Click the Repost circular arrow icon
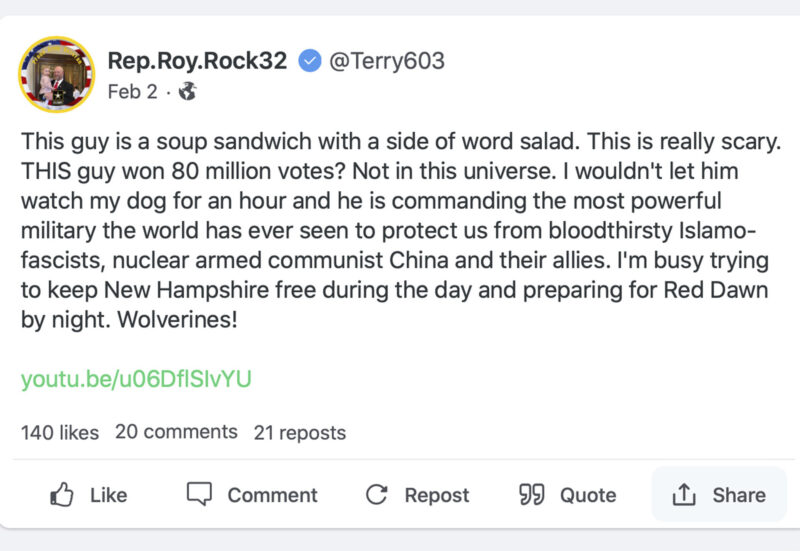This screenshot has height=551, width=800. pos(376,494)
